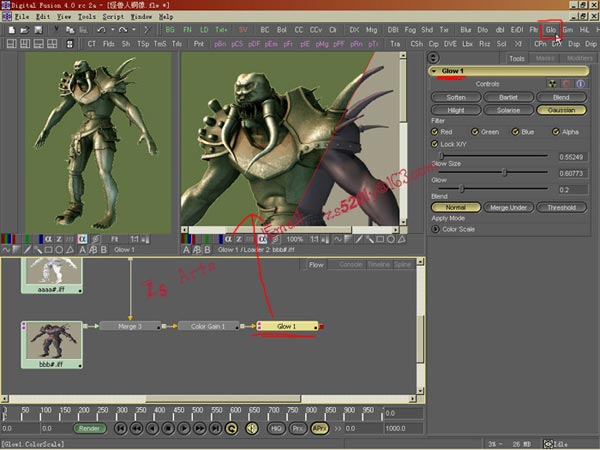The height and width of the screenshot is (450, 600).
Task: Click the Play forward transport button
Action: pos(184,428)
